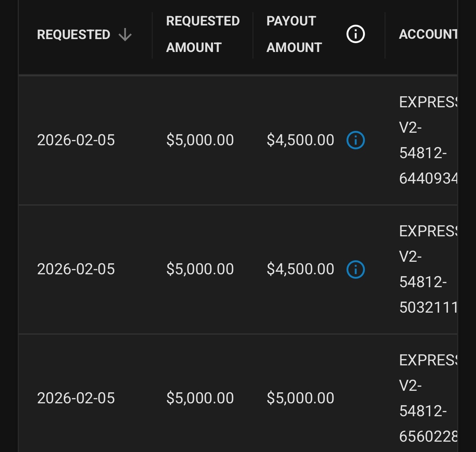Click the $5,000.00 payout amount in the bottom row
The height and width of the screenshot is (452, 476).
(300, 397)
